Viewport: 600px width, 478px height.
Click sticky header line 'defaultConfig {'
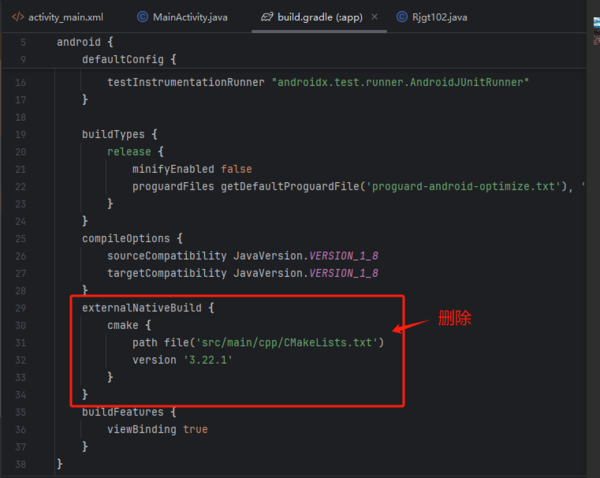tap(129, 59)
